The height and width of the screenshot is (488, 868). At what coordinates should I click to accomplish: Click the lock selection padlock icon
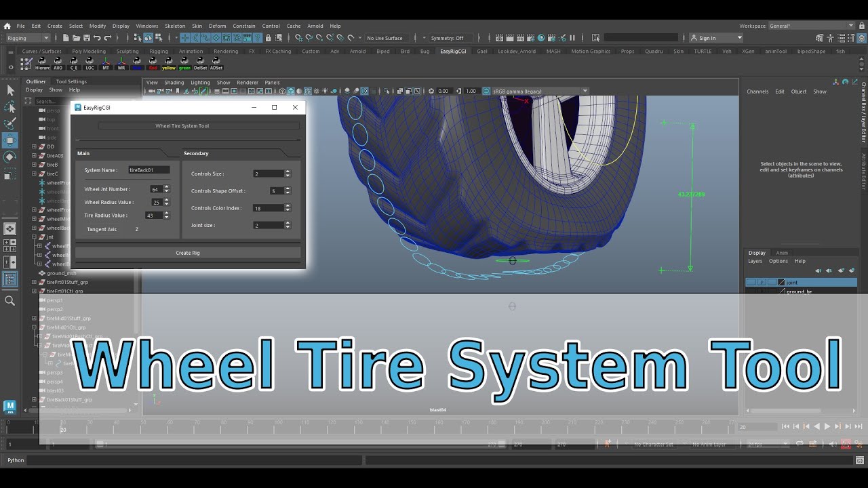click(x=269, y=38)
